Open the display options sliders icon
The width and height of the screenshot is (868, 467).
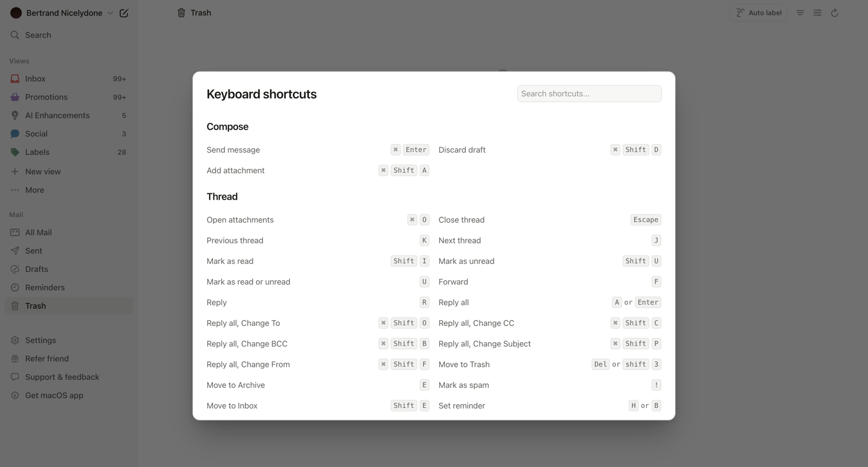coord(817,13)
